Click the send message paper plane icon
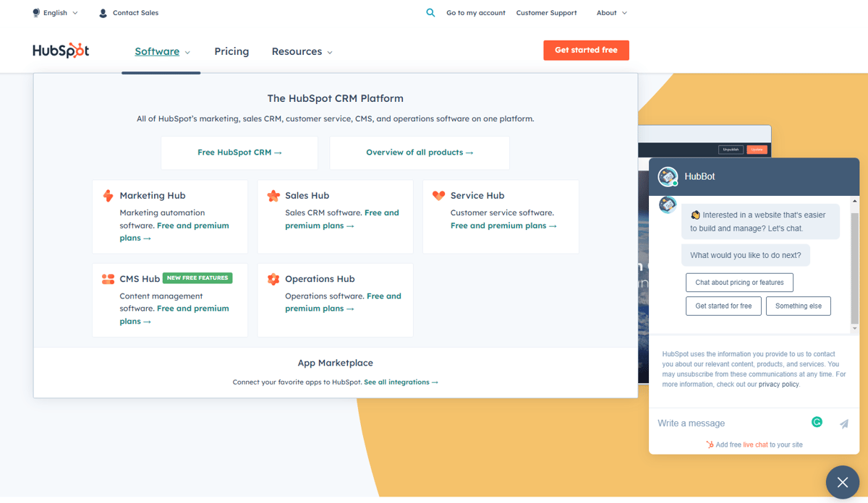This screenshot has height=503, width=868. (x=843, y=424)
